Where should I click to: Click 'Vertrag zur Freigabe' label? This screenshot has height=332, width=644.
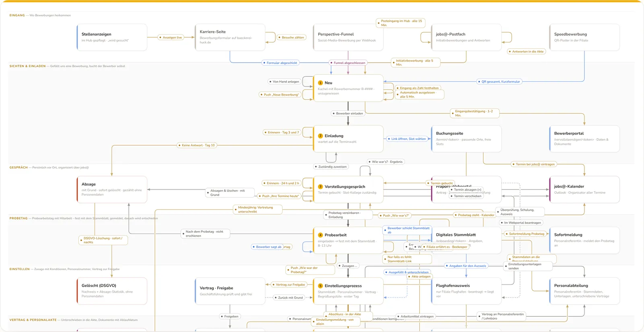(x=289, y=285)
